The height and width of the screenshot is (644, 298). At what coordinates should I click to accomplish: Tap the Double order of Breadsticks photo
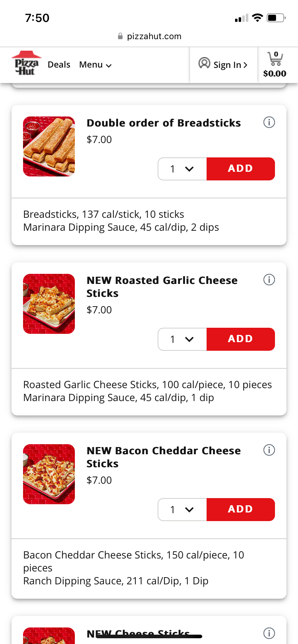pos(49,146)
